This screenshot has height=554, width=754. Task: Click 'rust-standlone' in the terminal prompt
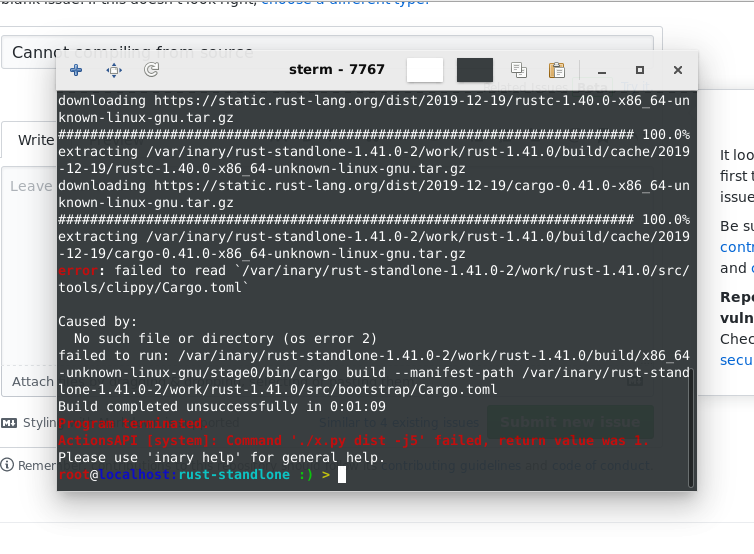pyautogui.click(x=234, y=475)
